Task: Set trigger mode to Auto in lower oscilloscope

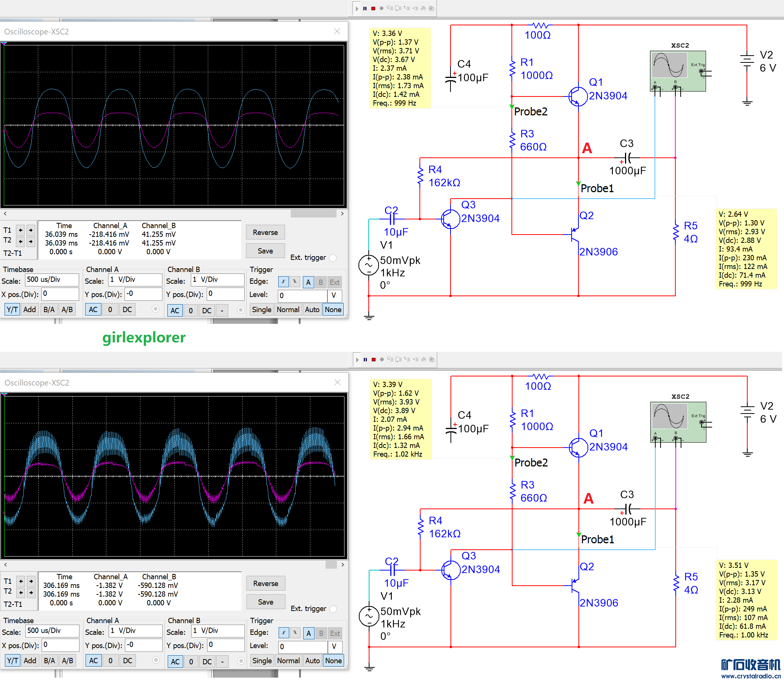Action: click(312, 661)
